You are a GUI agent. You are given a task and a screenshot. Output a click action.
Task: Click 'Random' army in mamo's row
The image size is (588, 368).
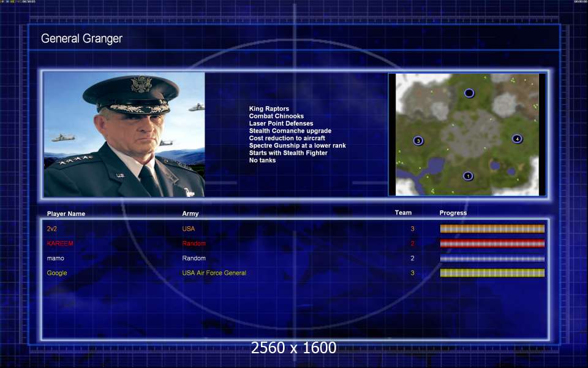click(x=194, y=258)
